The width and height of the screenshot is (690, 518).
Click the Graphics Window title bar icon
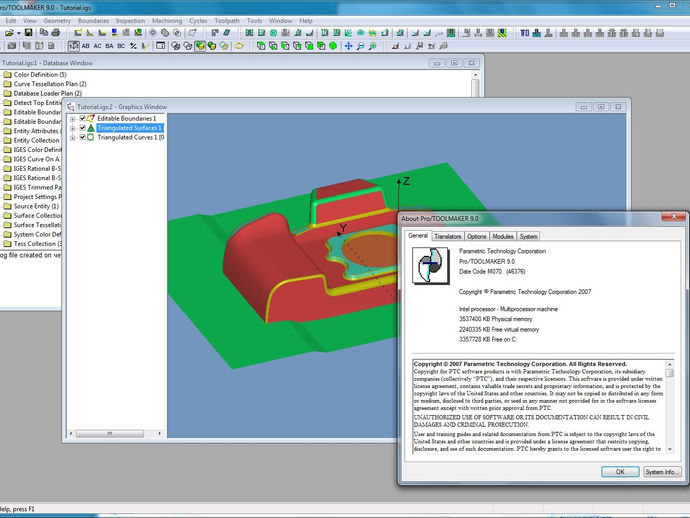tap(70, 107)
